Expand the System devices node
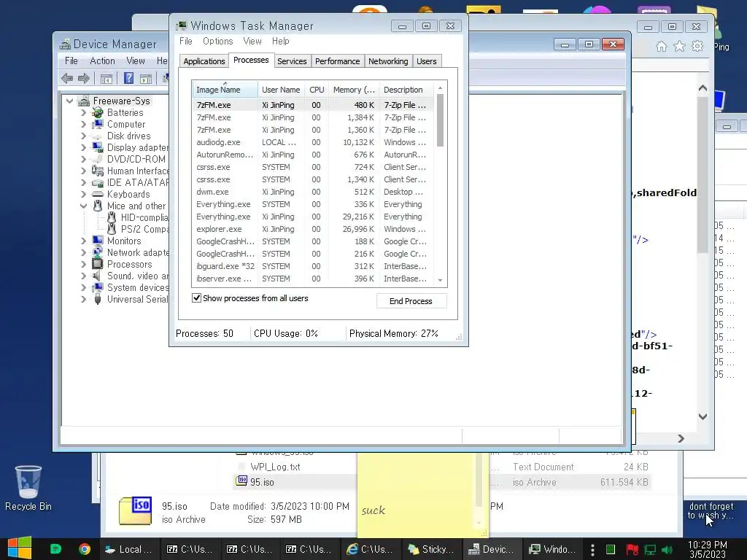This screenshot has width=747, height=560. tap(84, 287)
